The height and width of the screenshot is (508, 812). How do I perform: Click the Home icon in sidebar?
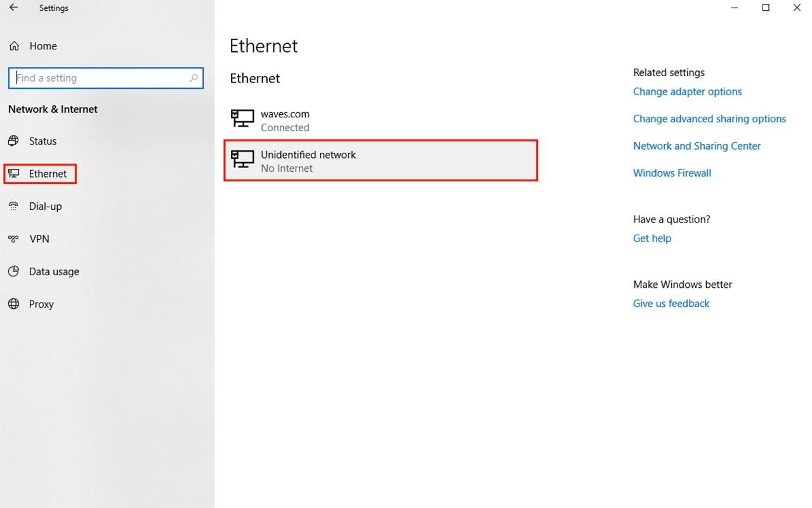13,46
